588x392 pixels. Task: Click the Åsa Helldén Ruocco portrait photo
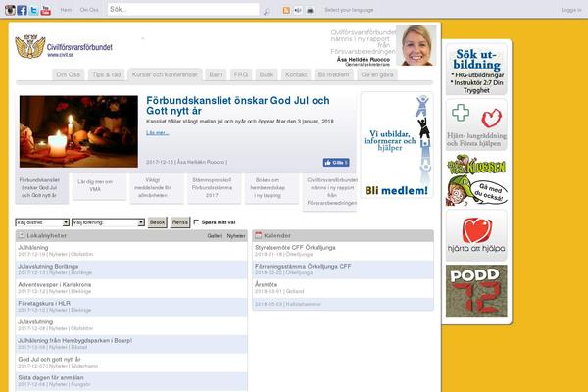pyautogui.click(x=416, y=45)
